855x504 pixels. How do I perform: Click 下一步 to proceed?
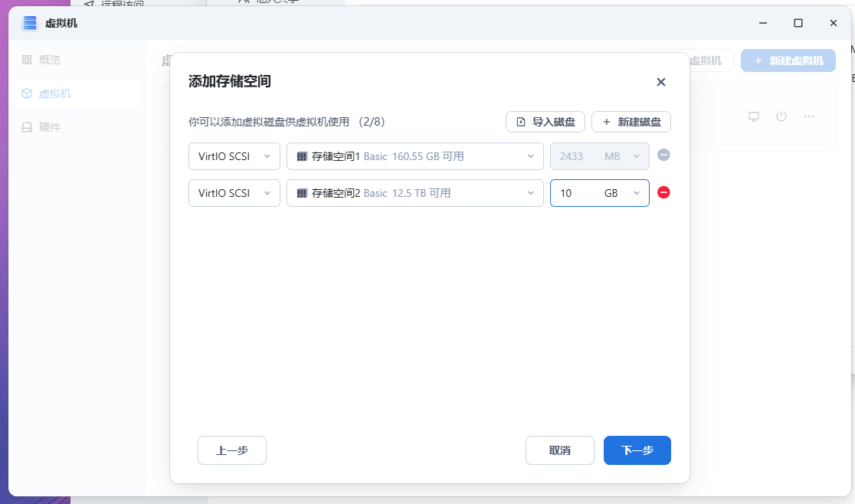pos(637,450)
